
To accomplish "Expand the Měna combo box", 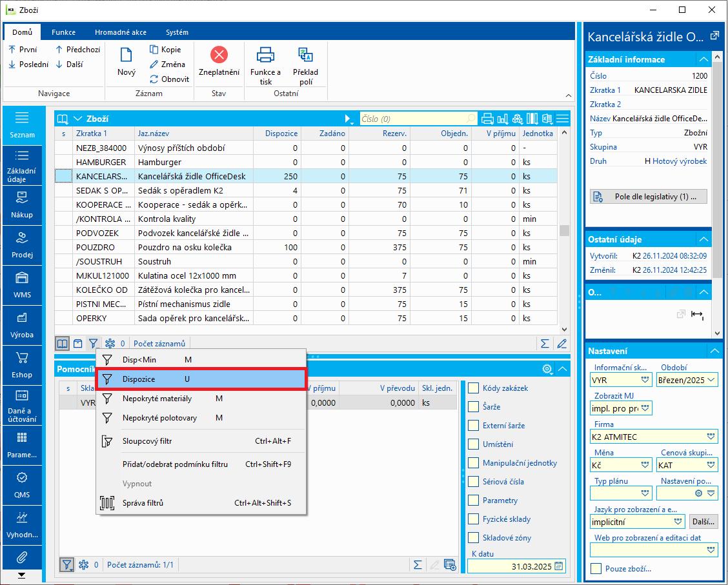I will click(x=645, y=464).
